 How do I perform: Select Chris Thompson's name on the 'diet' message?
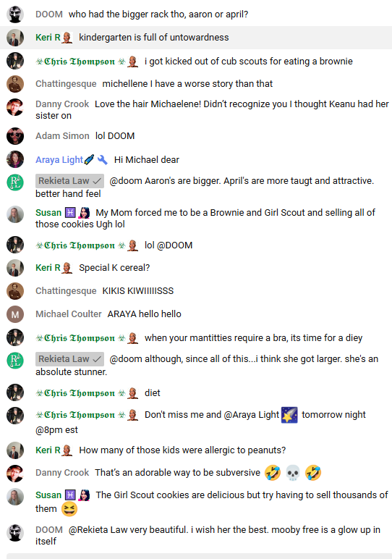(x=80, y=393)
